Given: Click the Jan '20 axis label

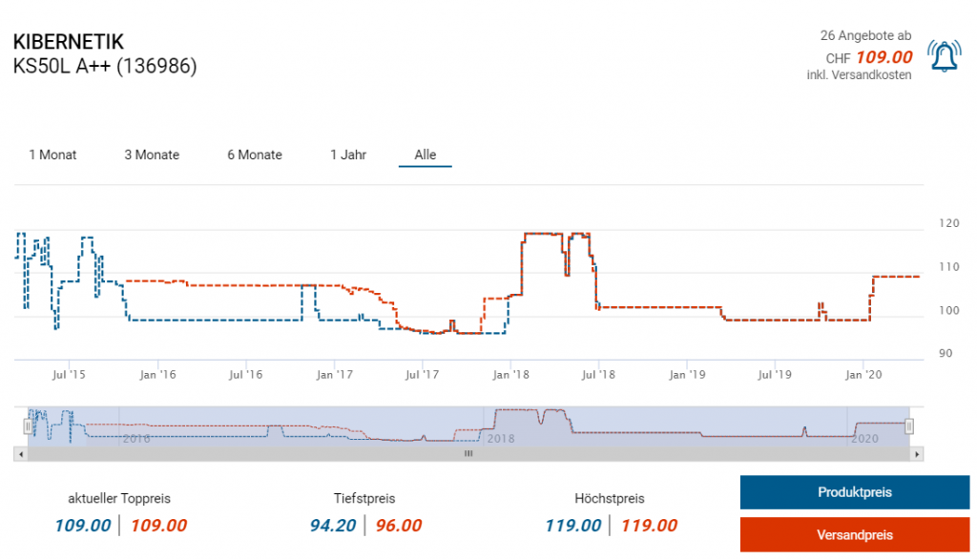Looking at the screenshot, I should (863, 374).
